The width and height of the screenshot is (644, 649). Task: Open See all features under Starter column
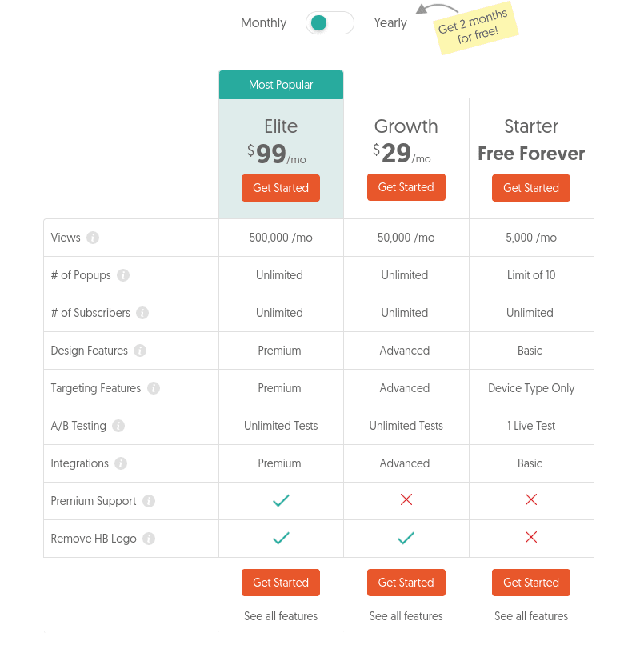click(x=531, y=616)
